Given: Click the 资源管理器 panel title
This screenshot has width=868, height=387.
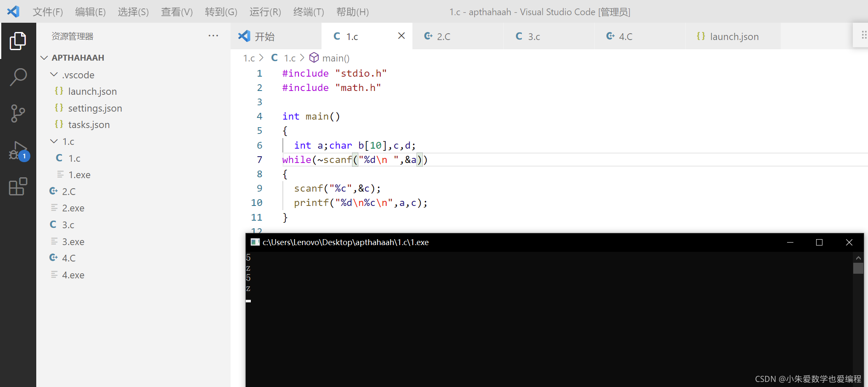Looking at the screenshot, I should pos(73,36).
